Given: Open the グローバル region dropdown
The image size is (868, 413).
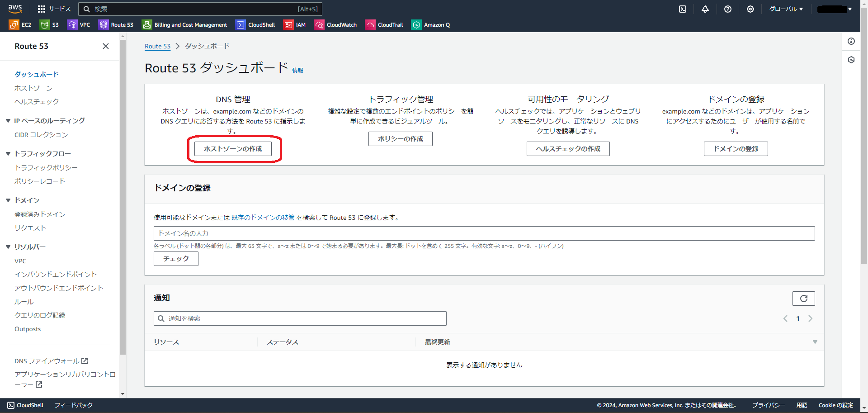Looking at the screenshot, I should (x=786, y=9).
